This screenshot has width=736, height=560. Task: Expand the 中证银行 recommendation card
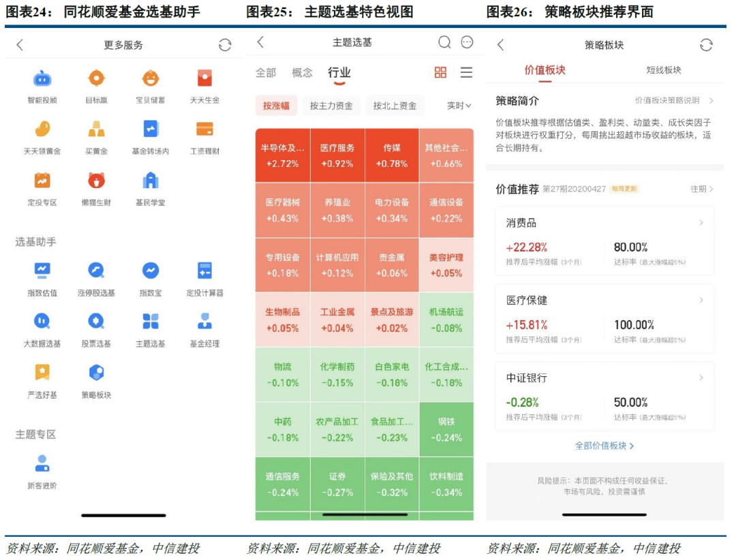604,396
